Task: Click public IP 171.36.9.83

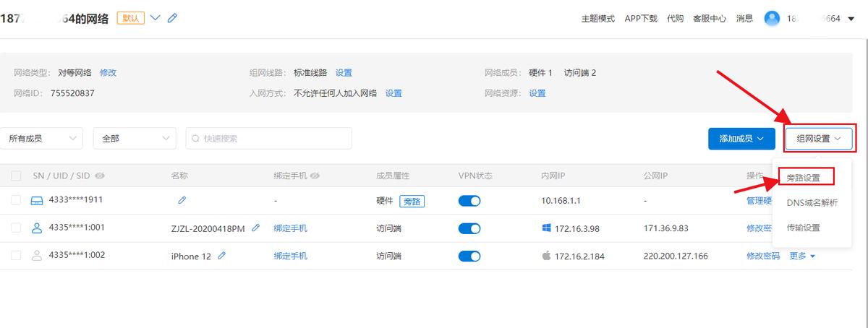Action: pos(665,228)
